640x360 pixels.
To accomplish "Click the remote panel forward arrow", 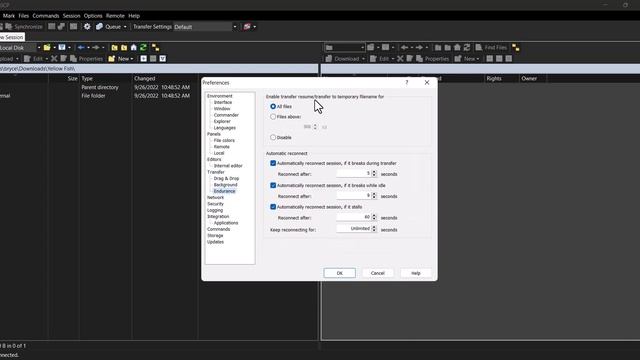I will [x=419, y=48].
